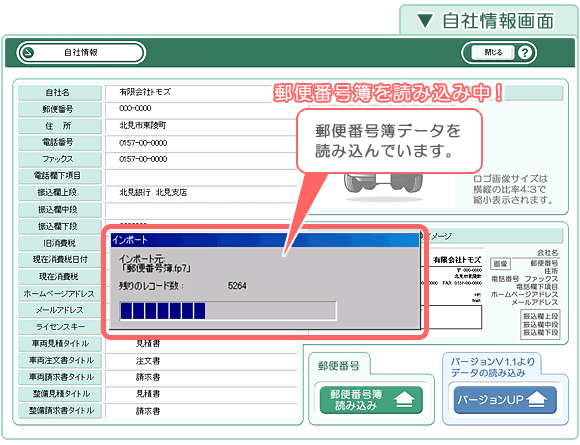Click the 有限会社トモズ name in preview
Image resolution: width=580 pixels, height=445 pixels.
tap(457, 260)
